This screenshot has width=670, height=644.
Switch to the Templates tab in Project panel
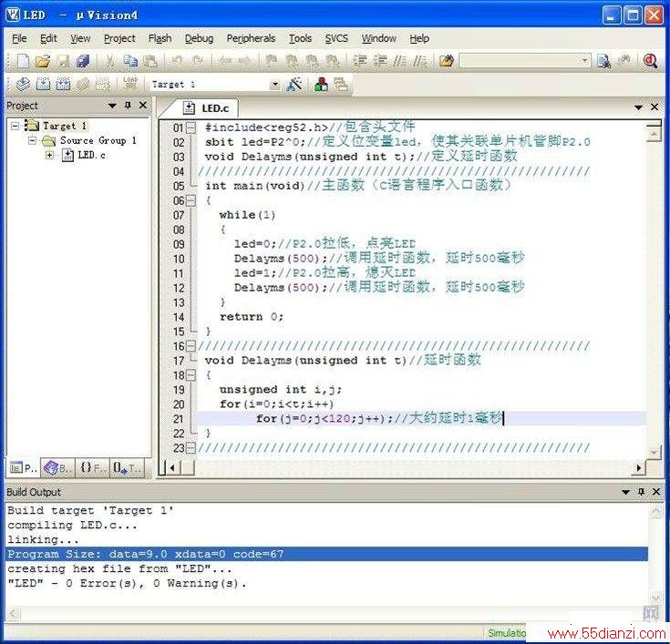click(127, 468)
